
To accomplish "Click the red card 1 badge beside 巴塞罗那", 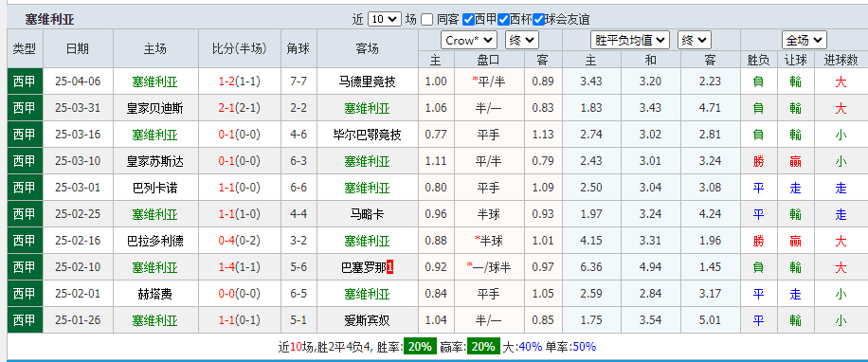I will [390, 268].
